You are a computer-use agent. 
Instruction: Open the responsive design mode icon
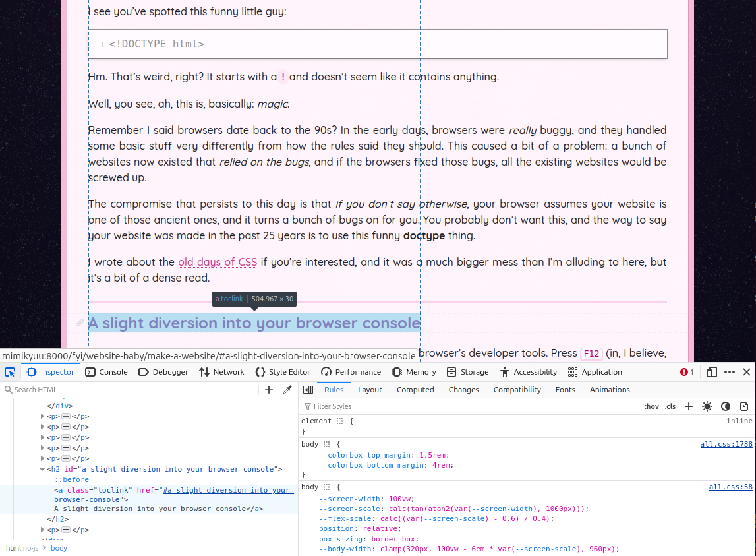(712, 372)
